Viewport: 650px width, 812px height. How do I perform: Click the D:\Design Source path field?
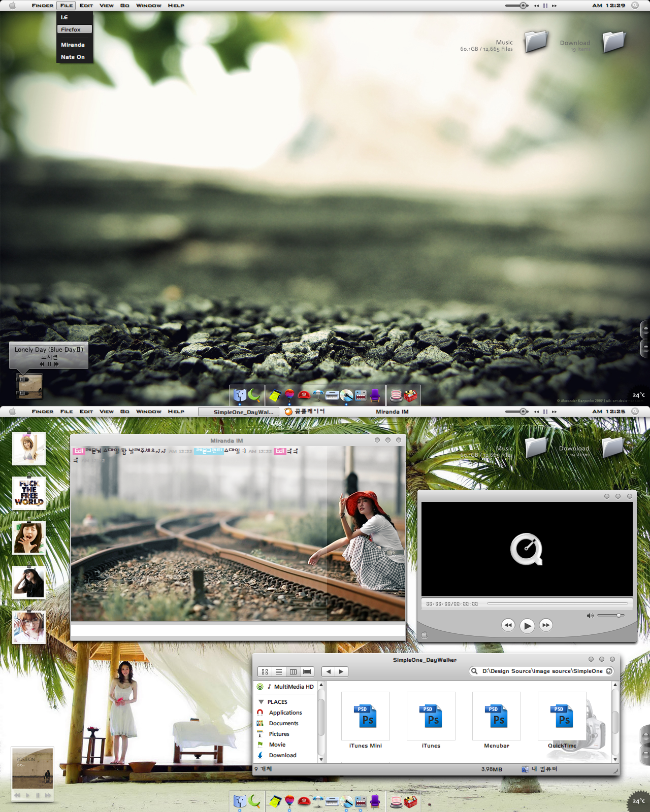pyautogui.click(x=541, y=671)
